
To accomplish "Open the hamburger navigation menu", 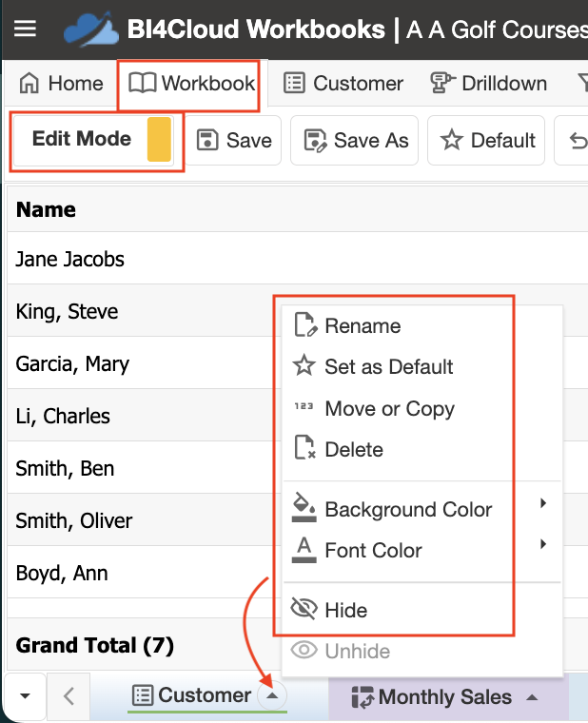I will 25,29.
